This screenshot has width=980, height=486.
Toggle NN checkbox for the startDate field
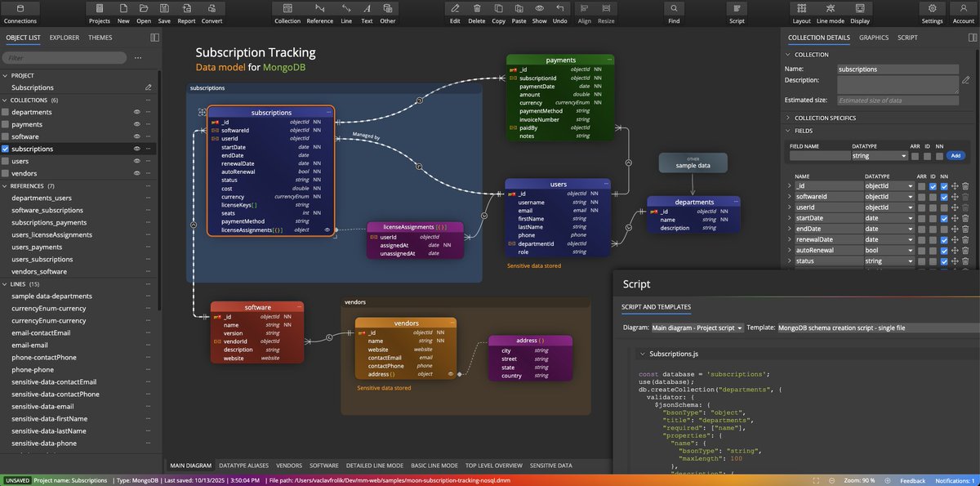944,218
